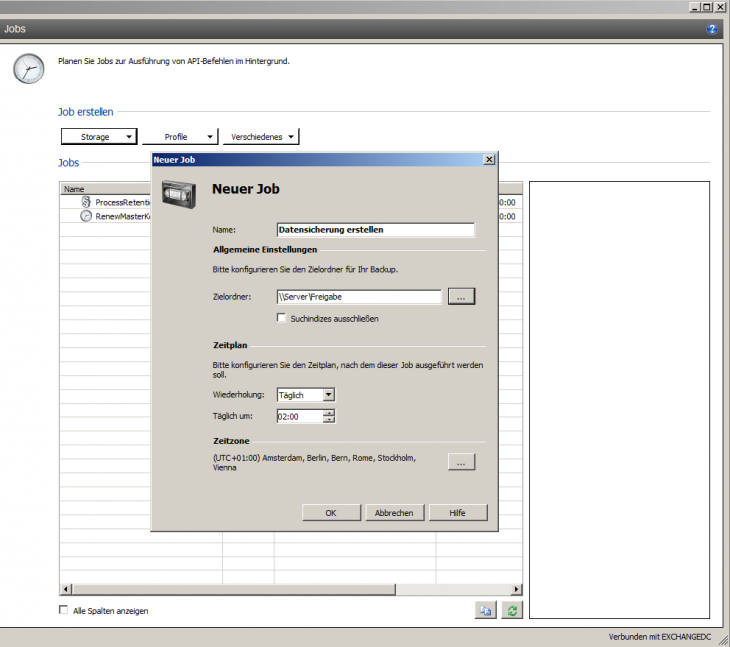Click the clock icon beside the Jobs description
Screen dimensions: 730x647
pyautogui.click(x=29, y=68)
